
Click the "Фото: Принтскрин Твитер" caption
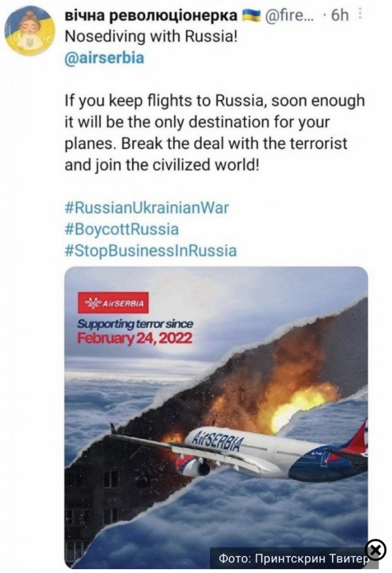click(293, 558)
